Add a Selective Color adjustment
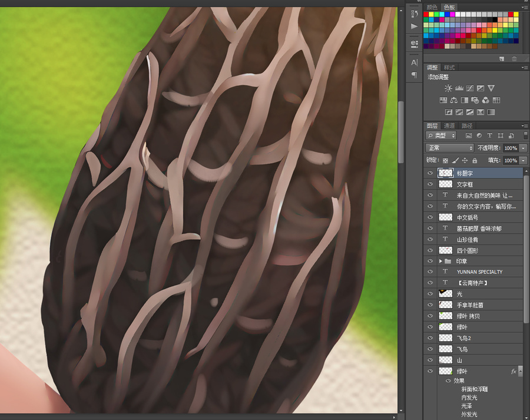 tap(481, 112)
